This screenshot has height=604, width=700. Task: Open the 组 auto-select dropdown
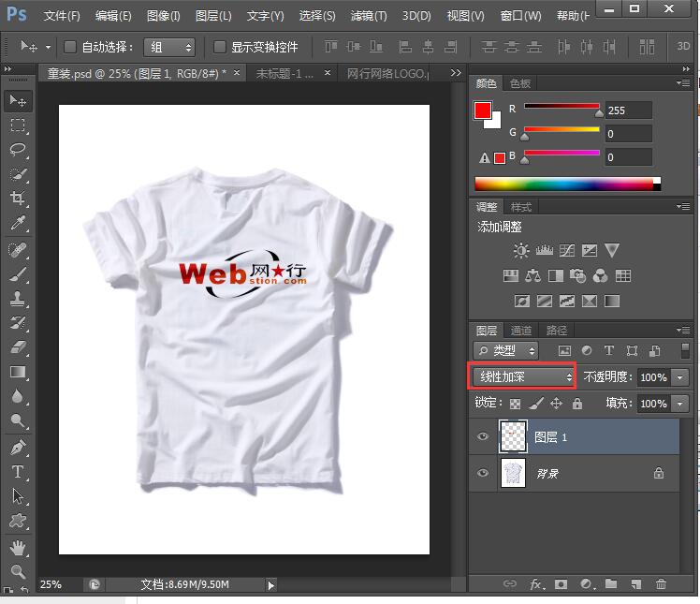169,47
